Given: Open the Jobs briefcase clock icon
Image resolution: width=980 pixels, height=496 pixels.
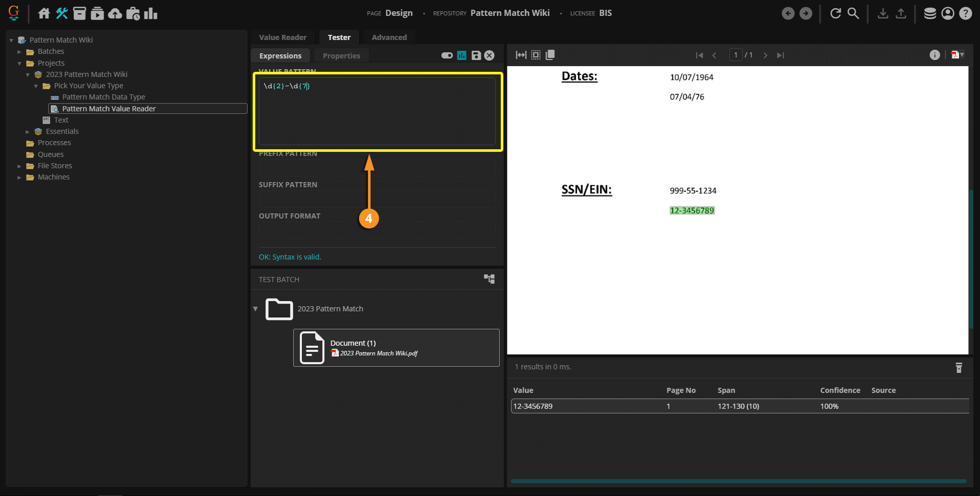Looking at the screenshot, I should [133, 13].
